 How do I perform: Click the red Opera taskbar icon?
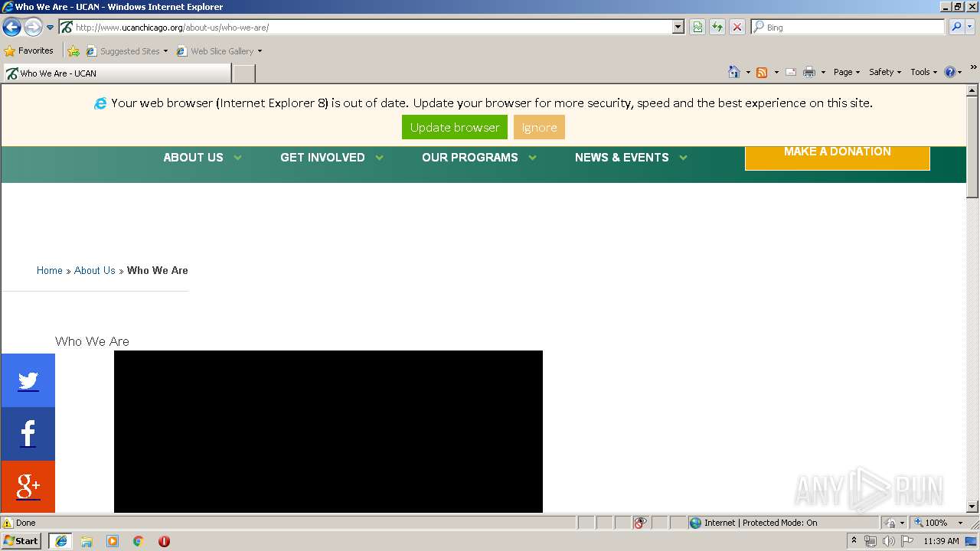point(164,541)
